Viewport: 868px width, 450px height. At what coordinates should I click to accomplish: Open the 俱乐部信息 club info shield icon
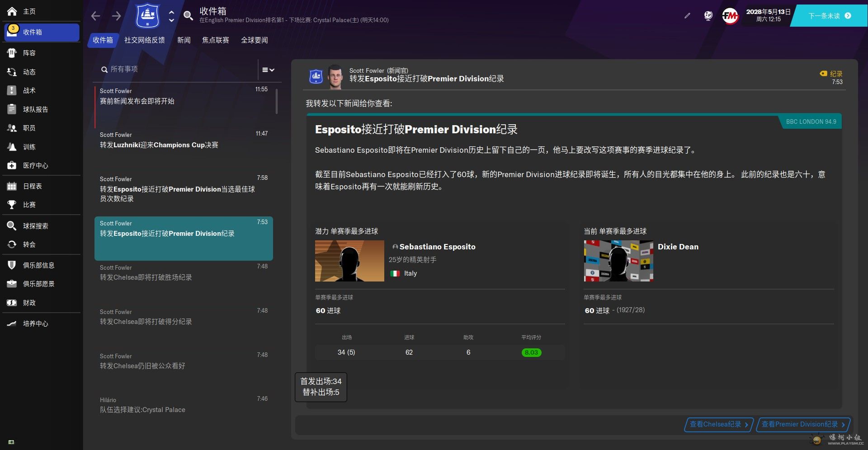tap(12, 265)
